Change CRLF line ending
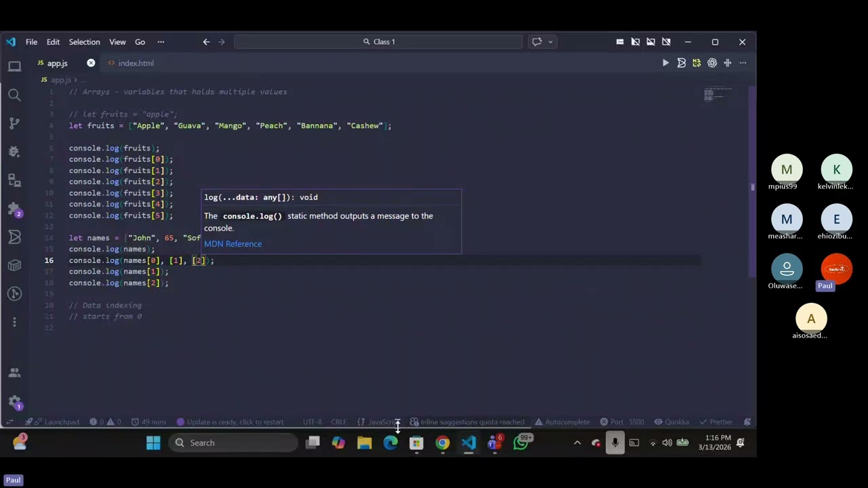Image resolution: width=868 pixels, height=488 pixels. click(x=338, y=422)
